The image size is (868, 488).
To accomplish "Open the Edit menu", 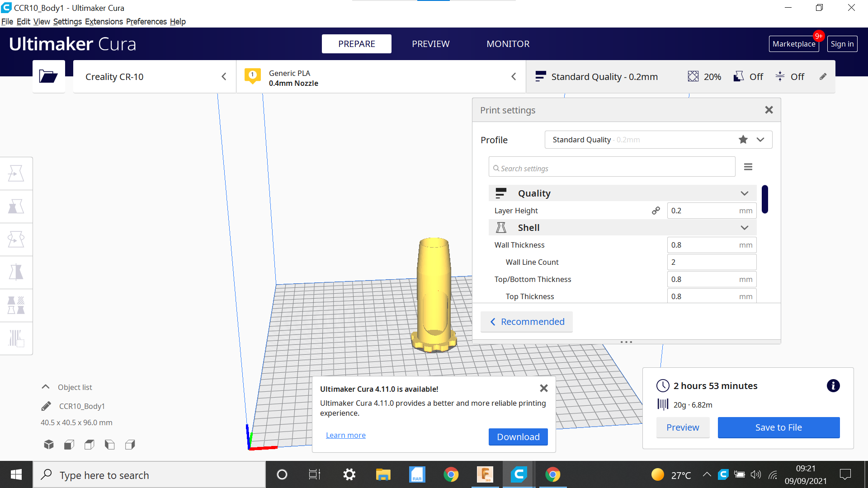I will [x=24, y=22].
